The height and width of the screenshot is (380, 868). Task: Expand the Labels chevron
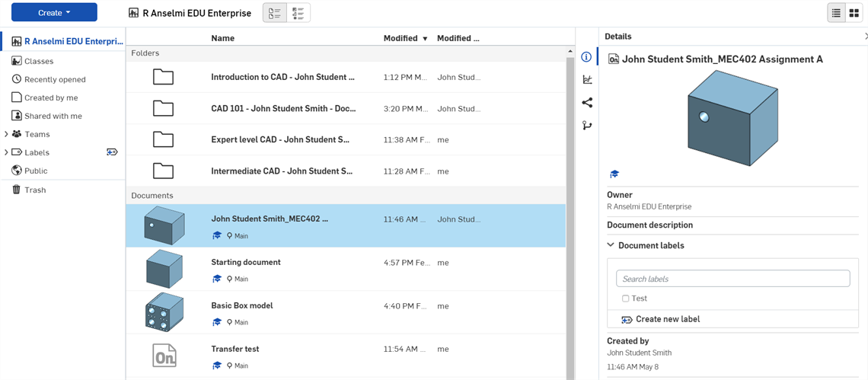coord(6,152)
